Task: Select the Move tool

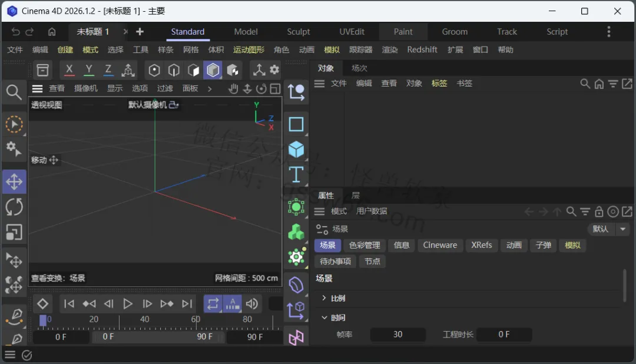Action: pyautogui.click(x=14, y=181)
